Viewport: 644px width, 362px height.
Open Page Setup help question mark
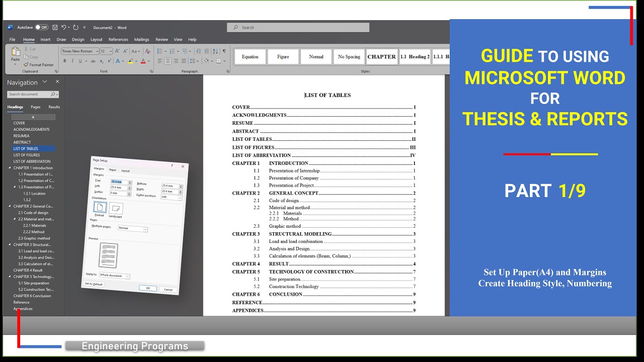(172, 165)
